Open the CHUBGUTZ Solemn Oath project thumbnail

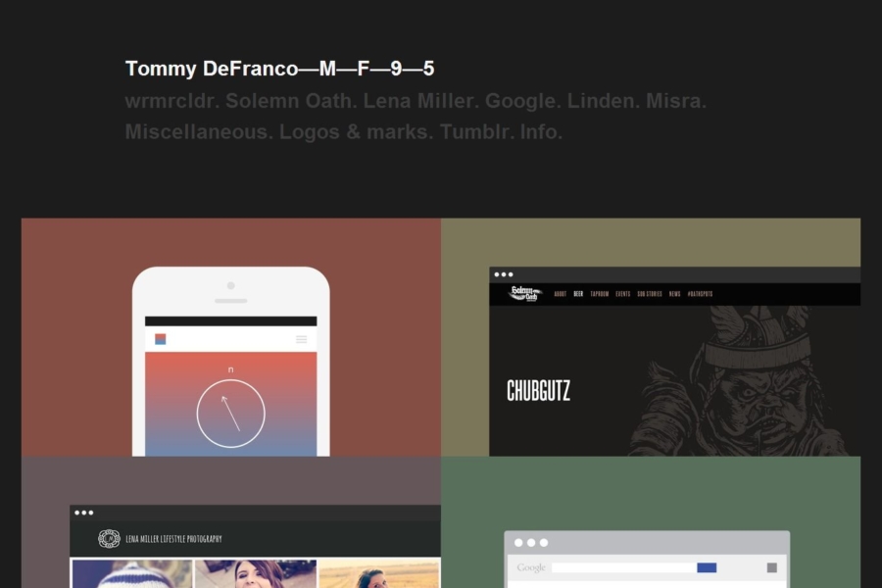pos(651,337)
